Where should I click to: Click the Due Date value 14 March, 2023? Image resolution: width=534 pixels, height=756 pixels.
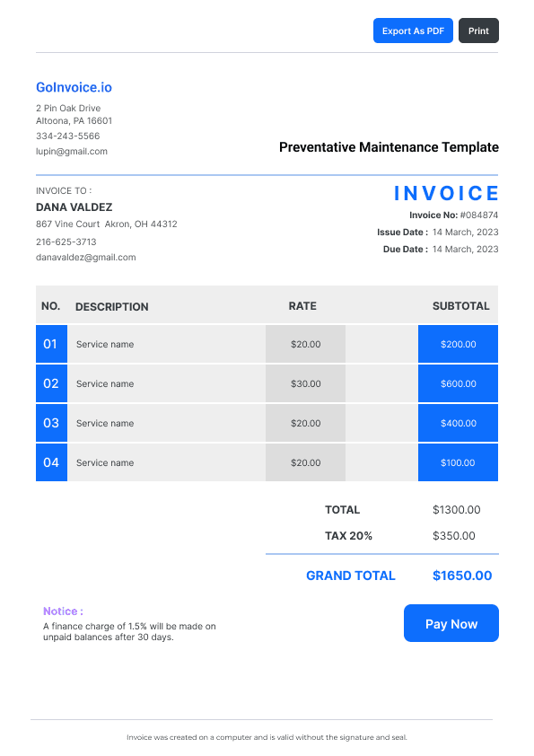pyautogui.click(x=465, y=250)
